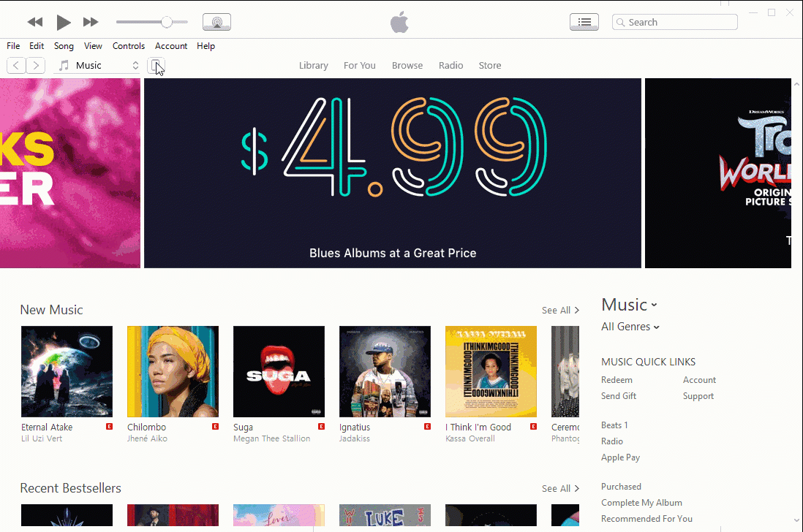Screen dimensions: 803x532
Task: Adjust the volume slider knob
Action: [167, 22]
